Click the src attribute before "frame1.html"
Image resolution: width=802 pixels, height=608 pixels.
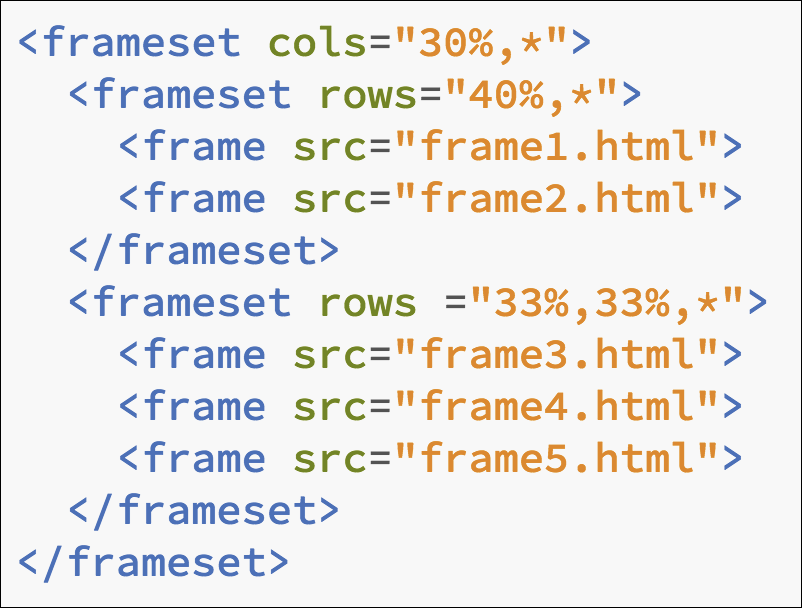[331, 147]
